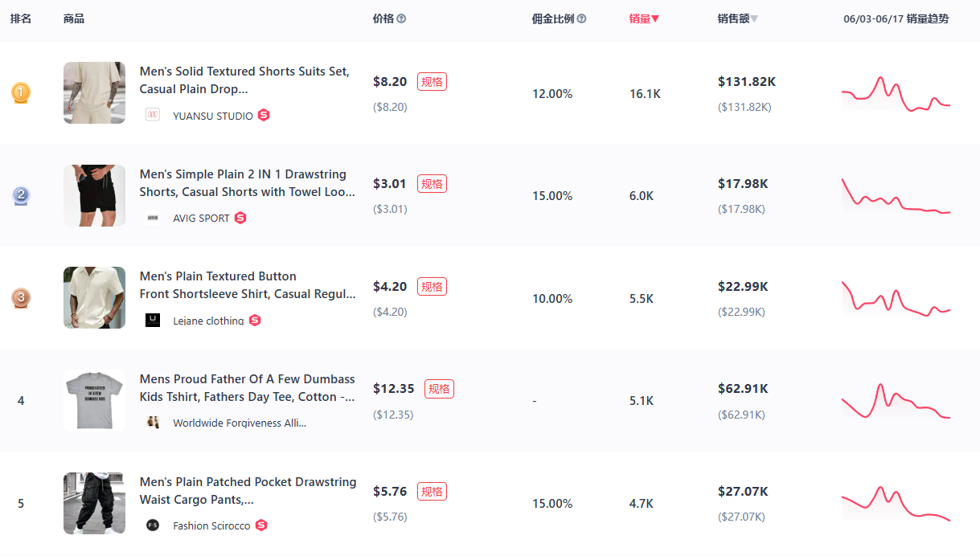Click the commission ratio help icon
This screenshot has height=556, width=980.
pyautogui.click(x=581, y=18)
